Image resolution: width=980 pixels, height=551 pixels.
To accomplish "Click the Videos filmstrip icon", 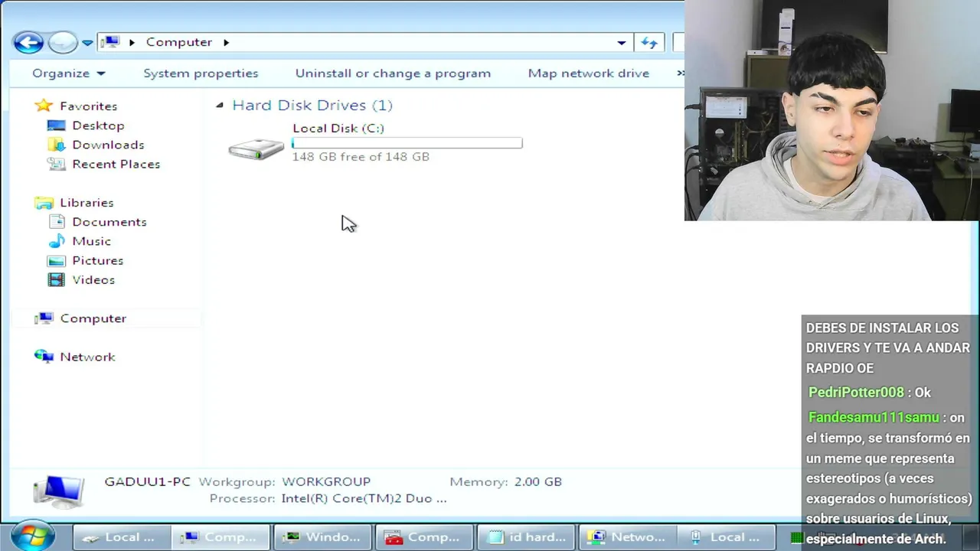I will click(x=57, y=280).
